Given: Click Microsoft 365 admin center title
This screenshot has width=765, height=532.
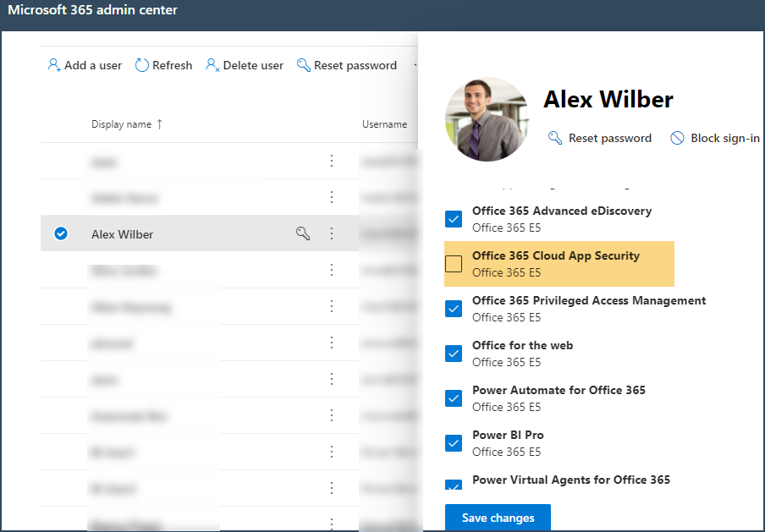Looking at the screenshot, I should (93, 10).
